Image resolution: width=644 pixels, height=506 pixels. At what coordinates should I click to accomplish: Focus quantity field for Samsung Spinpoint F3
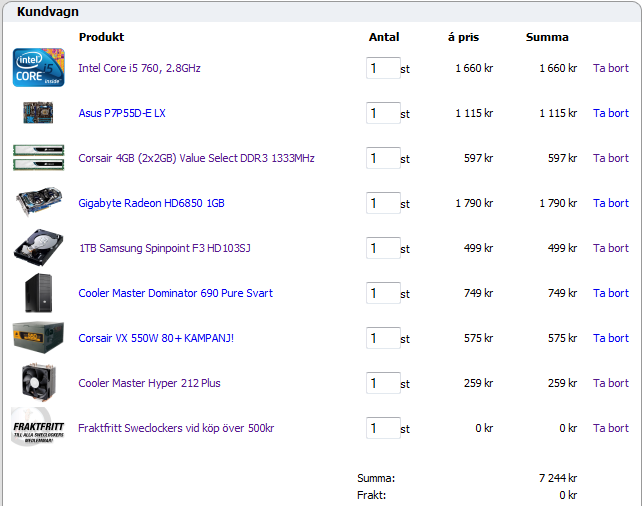pos(383,248)
